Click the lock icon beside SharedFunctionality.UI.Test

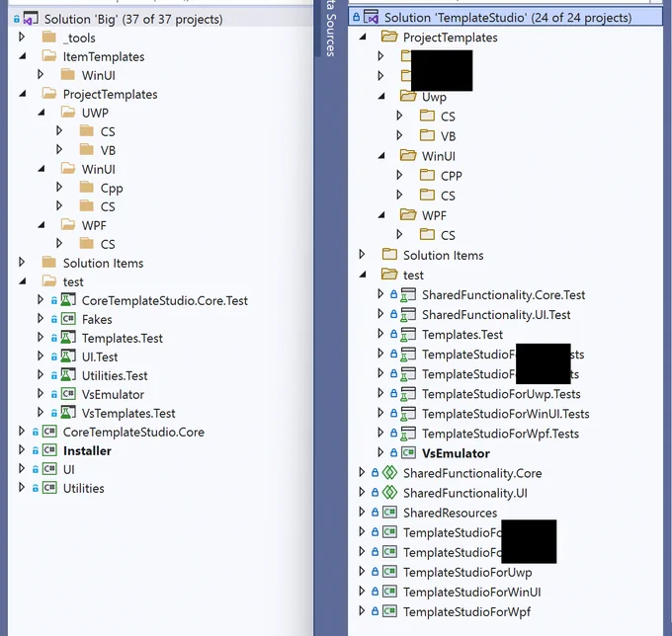[394, 314]
